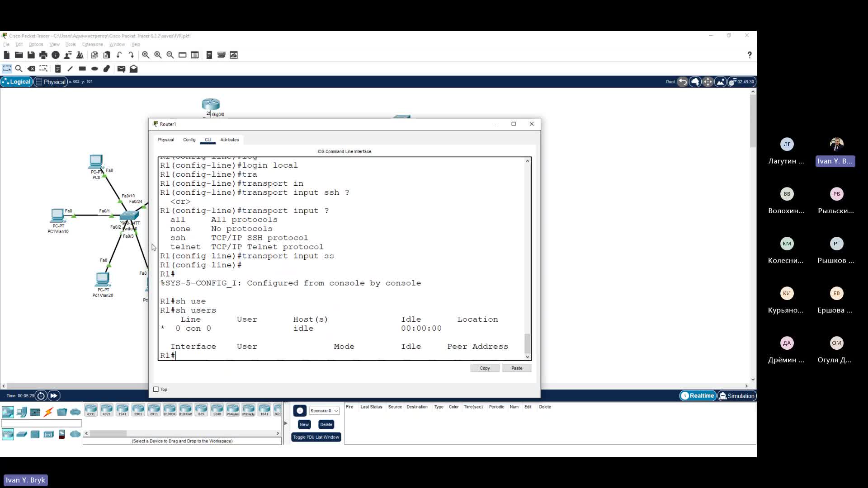Choose the Draw Line tool

point(70,69)
